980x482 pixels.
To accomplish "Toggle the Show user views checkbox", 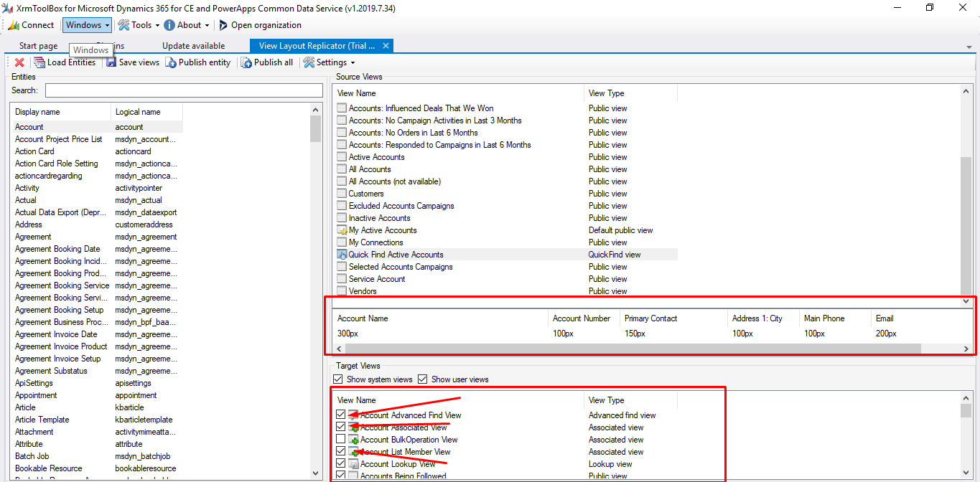I will coord(422,379).
